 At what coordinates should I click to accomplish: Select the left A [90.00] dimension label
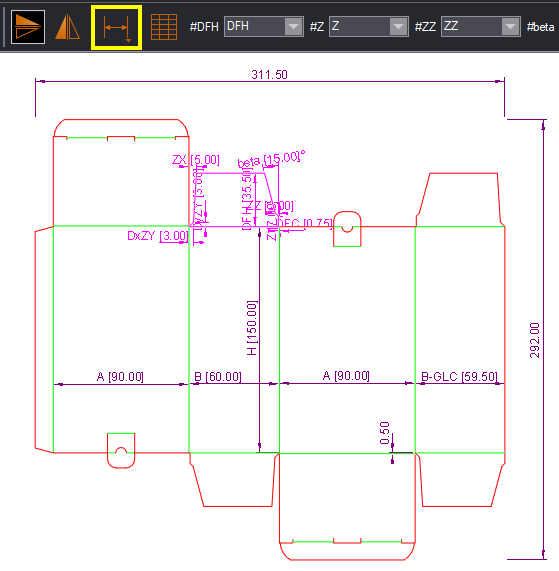[120, 377]
